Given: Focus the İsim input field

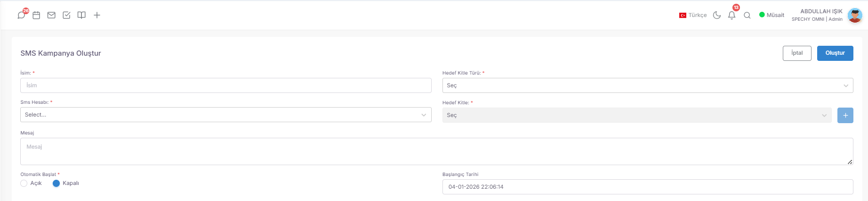Looking at the screenshot, I should click(x=226, y=85).
